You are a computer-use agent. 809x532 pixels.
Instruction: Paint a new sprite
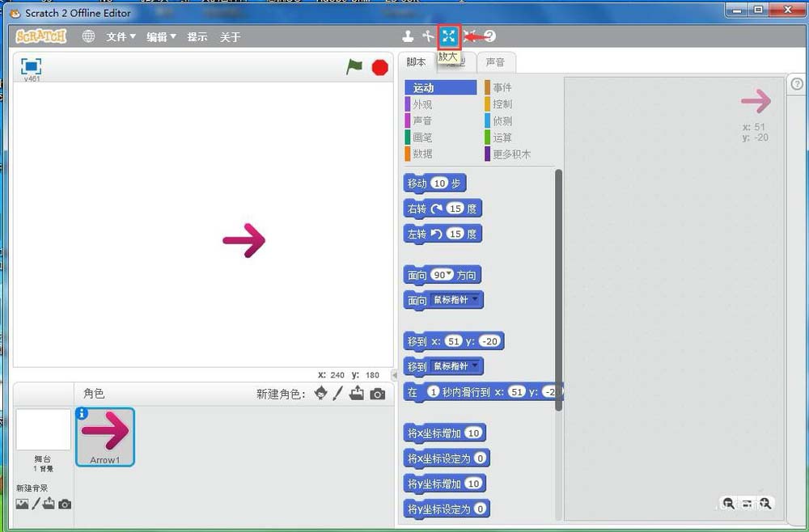click(338, 393)
